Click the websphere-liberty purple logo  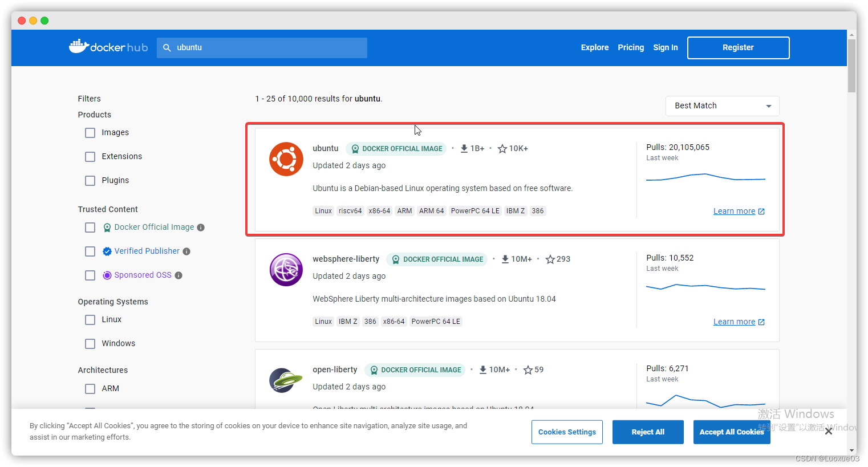286,270
